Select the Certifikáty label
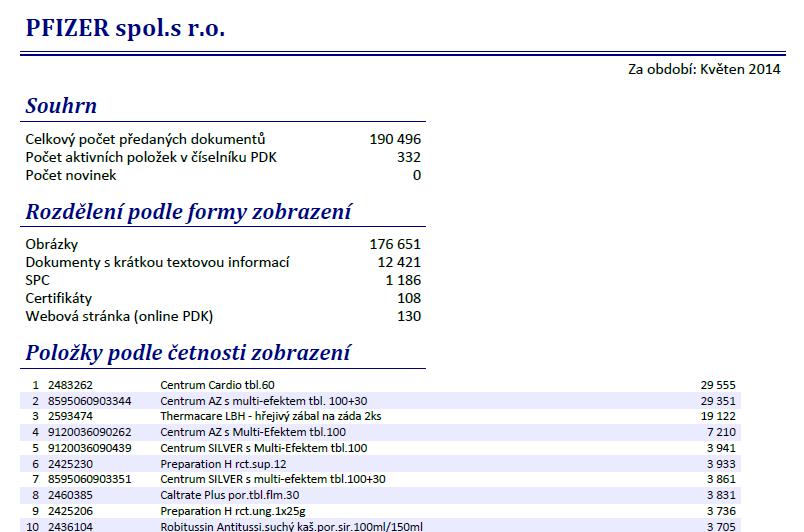The width and height of the screenshot is (804, 532). coord(58,298)
